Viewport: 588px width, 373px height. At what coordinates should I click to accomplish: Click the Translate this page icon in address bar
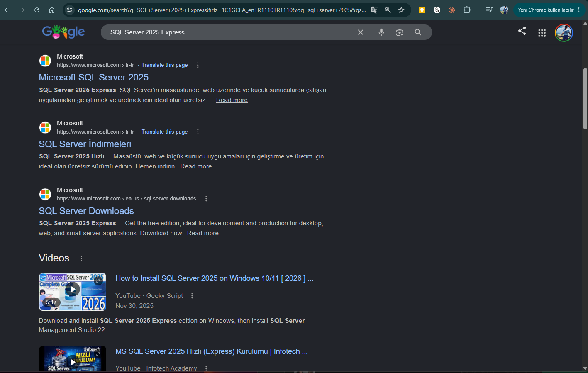[x=375, y=10]
